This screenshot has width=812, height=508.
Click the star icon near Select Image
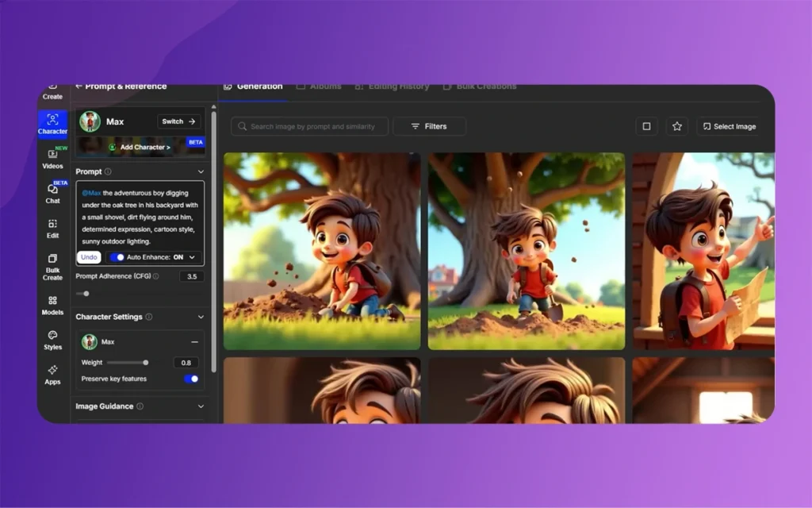676,126
